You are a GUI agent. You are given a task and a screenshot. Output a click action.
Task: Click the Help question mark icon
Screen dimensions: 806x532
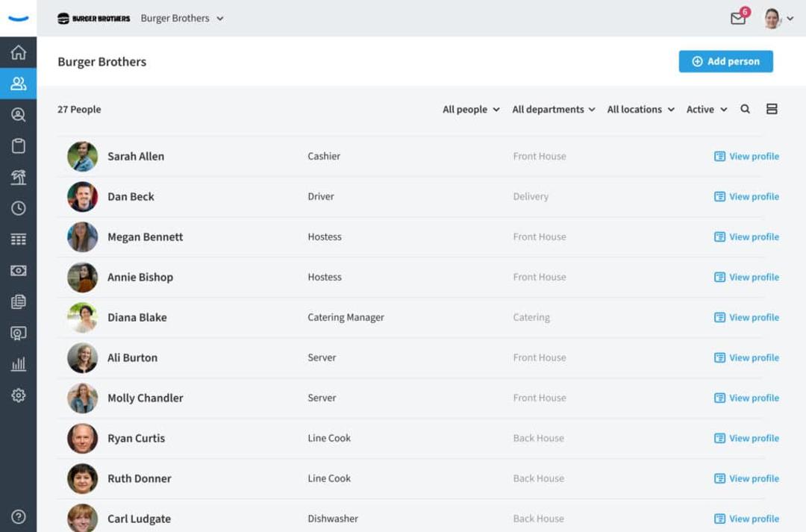click(x=18, y=516)
